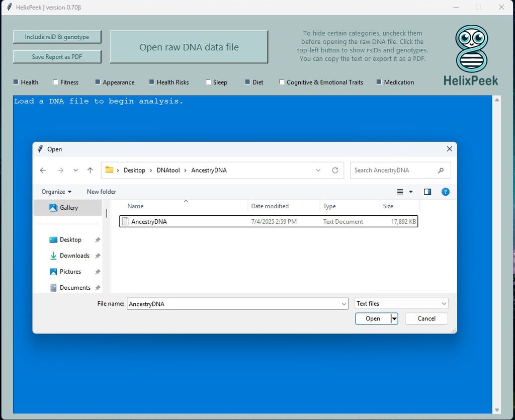
Task: Click in the File name input field
Action: [x=234, y=304]
